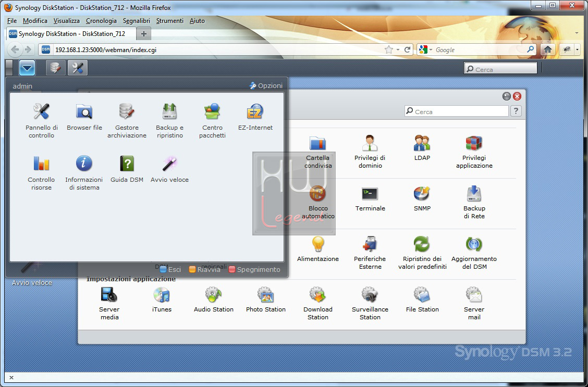Open the Cronologia menu
Image resolution: width=588 pixels, height=387 pixels.
(x=101, y=21)
